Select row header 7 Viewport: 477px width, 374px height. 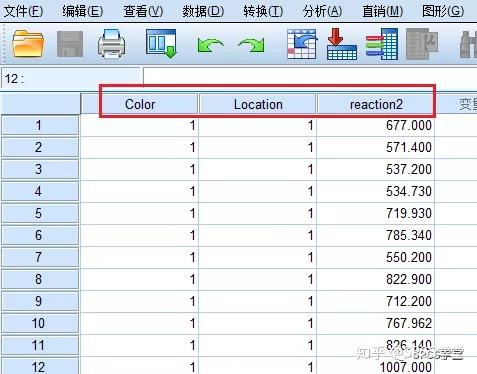40,257
